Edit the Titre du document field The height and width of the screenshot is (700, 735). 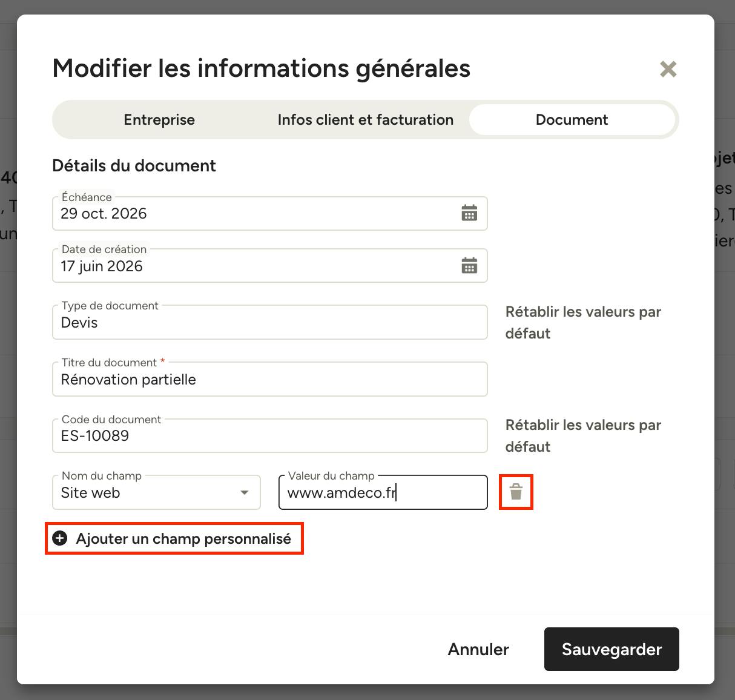[270, 379]
